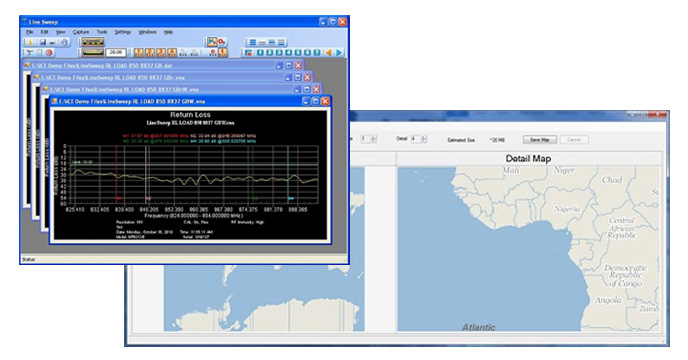Viewport: 688px width, 360px height.
Task: Click the stepper field showing 1 in map window
Action: tap(369, 139)
